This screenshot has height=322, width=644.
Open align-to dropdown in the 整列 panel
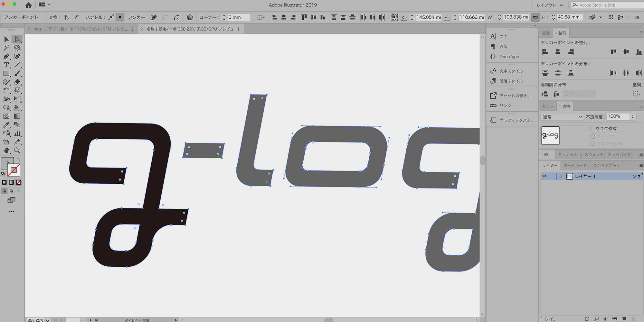pyautogui.click(x=636, y=94)
